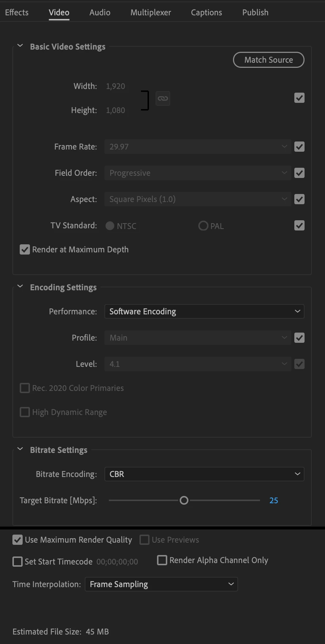The width and height of the screenshot is (325, 644).
Task: Enable Render Alpha Channel Only
Action: (162, 560)
